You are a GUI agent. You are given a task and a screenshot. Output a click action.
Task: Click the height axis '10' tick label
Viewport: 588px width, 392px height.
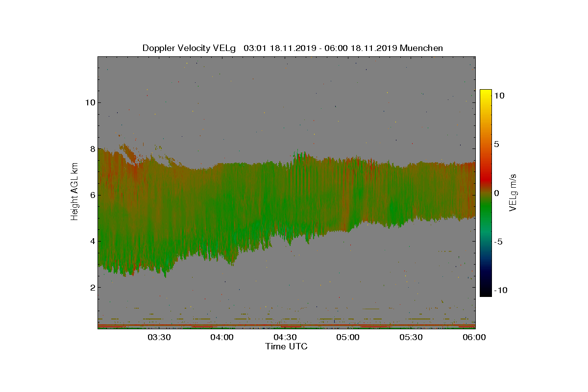click(x=90, y=102)
